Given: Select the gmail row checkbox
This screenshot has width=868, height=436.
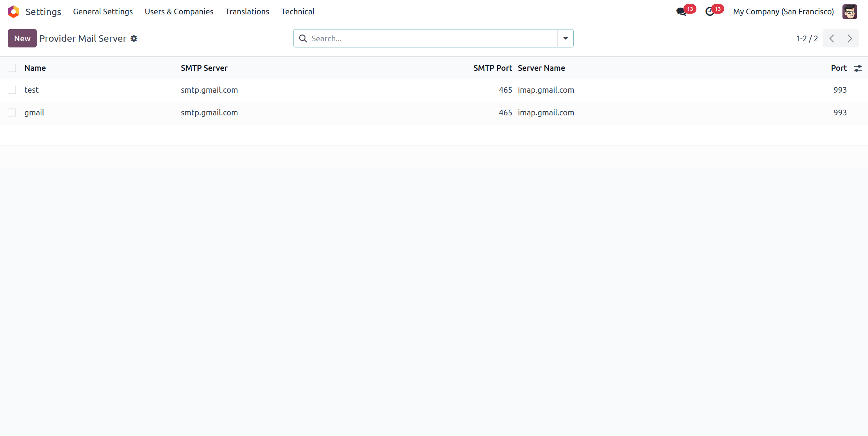Looking at the screenshot, I should click(x=12, y=113).
